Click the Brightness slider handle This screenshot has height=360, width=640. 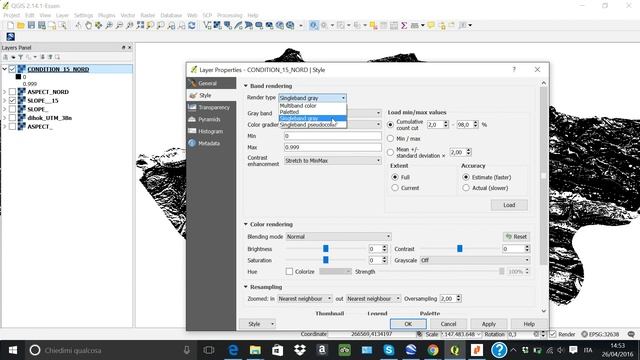(x=326, y=249)
